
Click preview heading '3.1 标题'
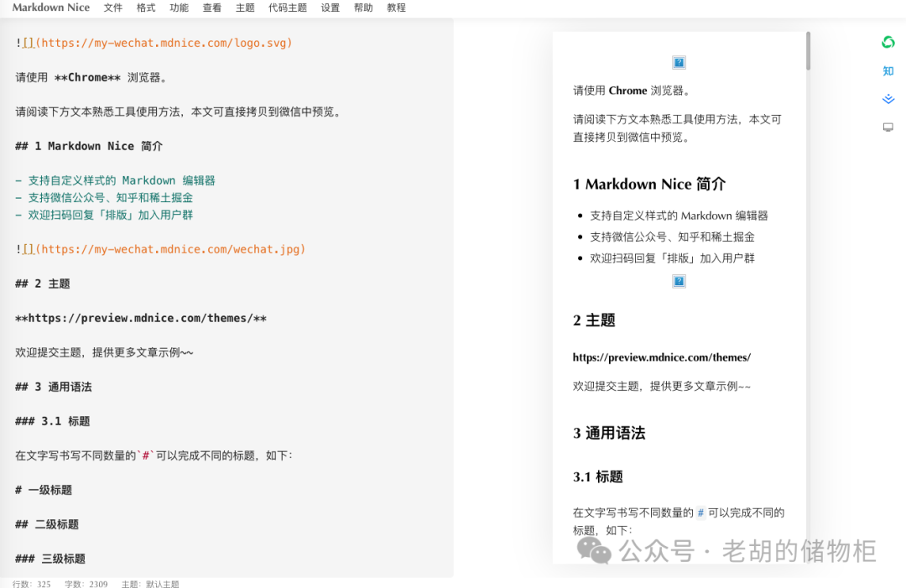[x=597, y=476]
